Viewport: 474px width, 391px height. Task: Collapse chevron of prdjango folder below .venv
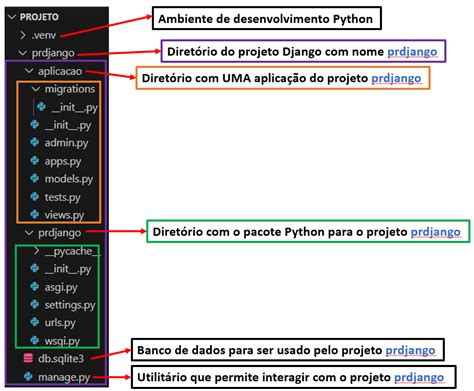point(23,53)
